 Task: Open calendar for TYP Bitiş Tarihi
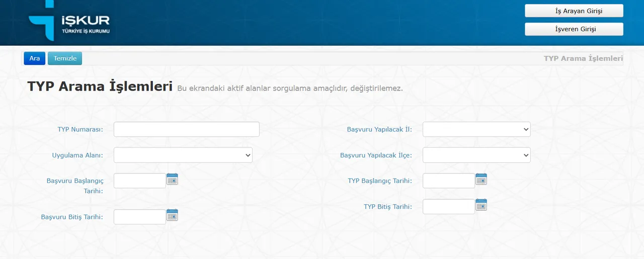tap(481, 205)
